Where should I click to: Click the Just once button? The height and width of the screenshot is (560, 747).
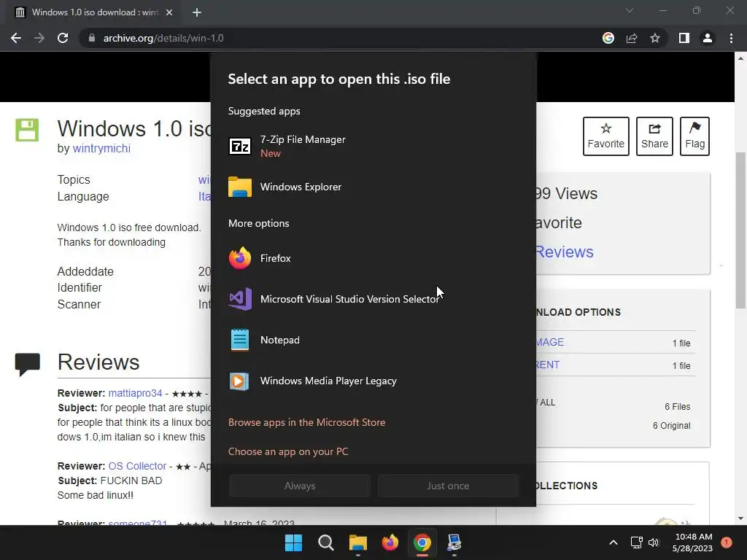pyautogui.click(x=448, y=486)
